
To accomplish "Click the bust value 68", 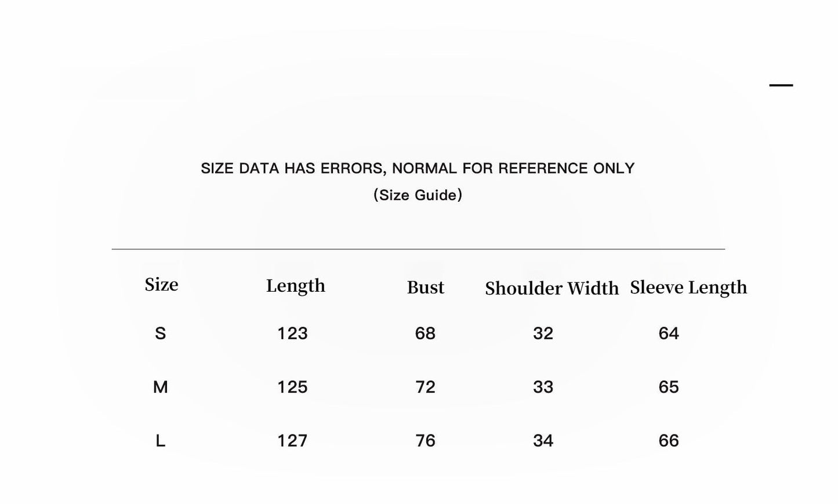I will pyautogui.click(x=425, y=333).
